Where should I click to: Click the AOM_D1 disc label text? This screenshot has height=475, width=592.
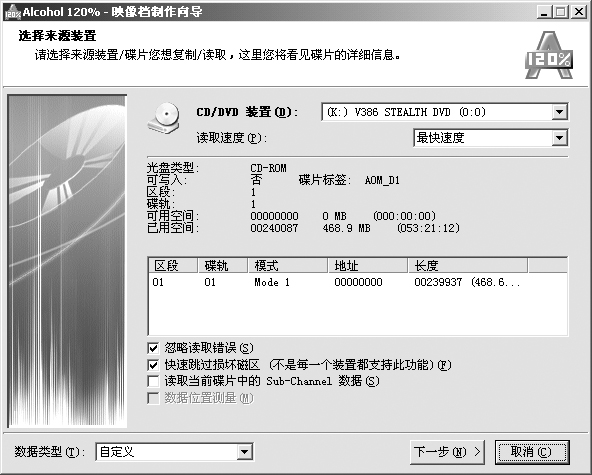[x=382, y=180]
